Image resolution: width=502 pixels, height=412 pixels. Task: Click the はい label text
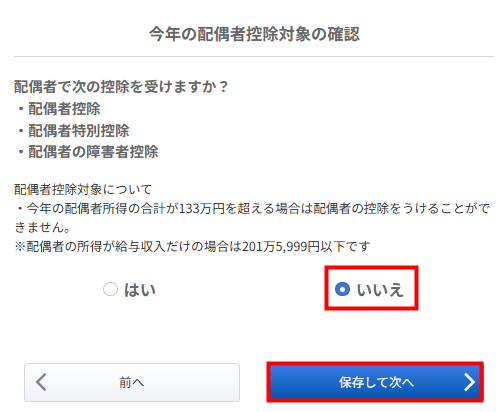(140, 290)
